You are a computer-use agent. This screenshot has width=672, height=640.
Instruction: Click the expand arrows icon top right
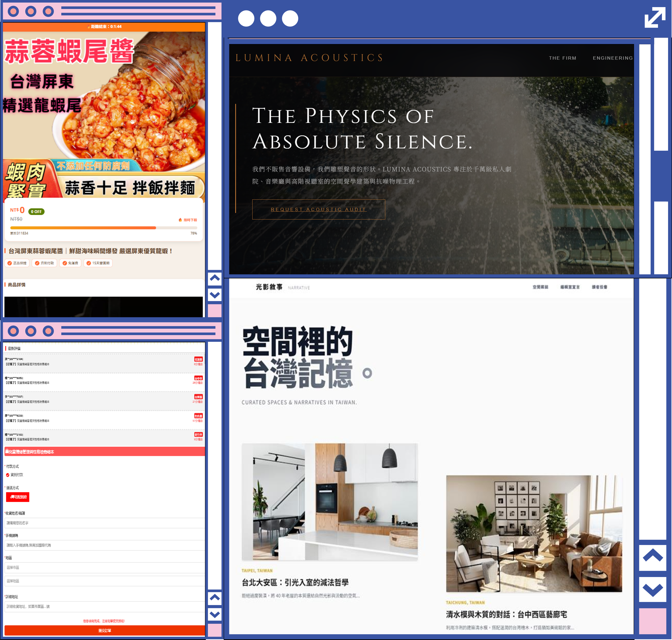click(x=655, y=18)
